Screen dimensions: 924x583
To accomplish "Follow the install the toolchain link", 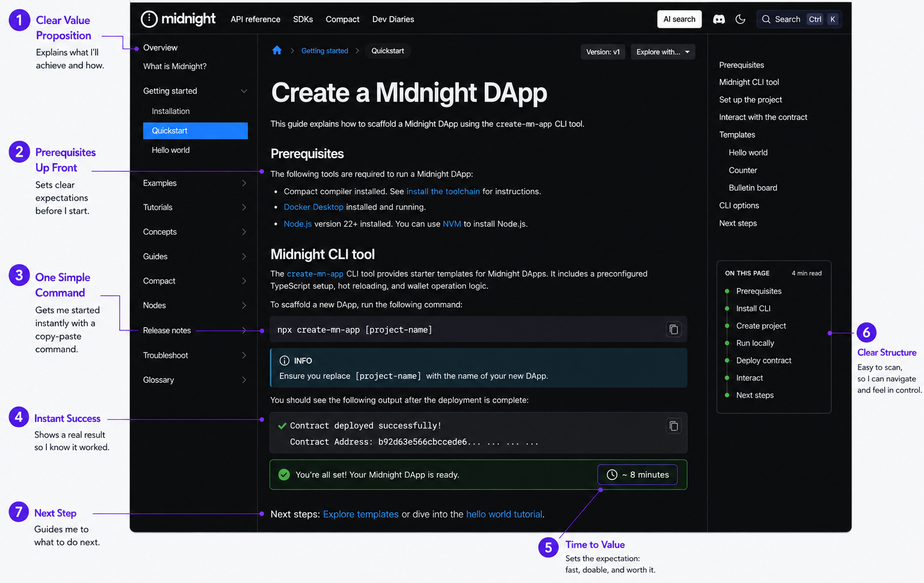I will 443,191.
